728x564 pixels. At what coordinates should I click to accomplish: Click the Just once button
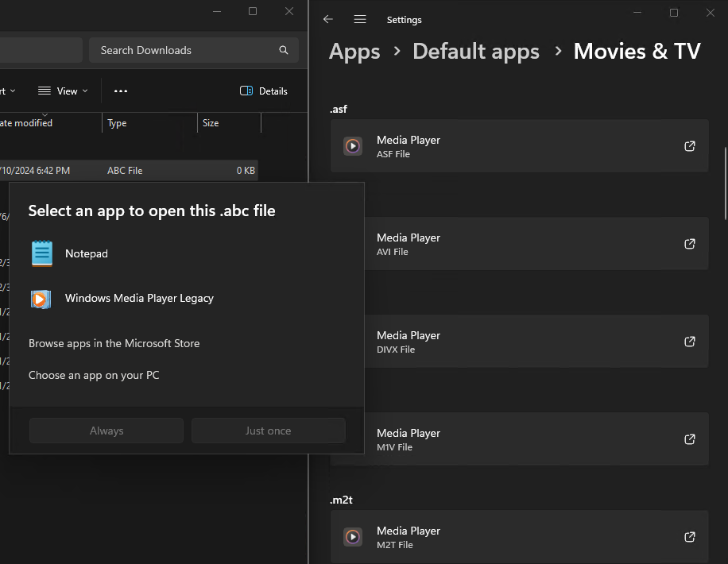tap(269, 431)
